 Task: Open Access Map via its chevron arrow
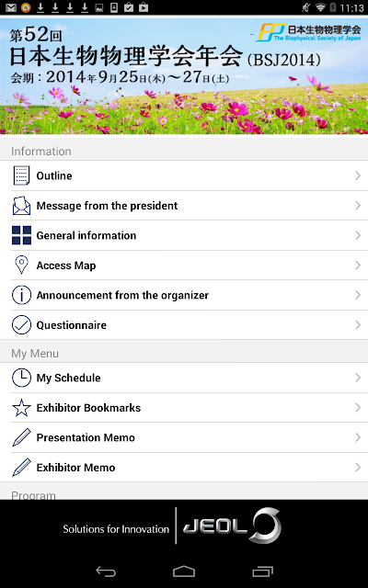click(x=358, y=266)
